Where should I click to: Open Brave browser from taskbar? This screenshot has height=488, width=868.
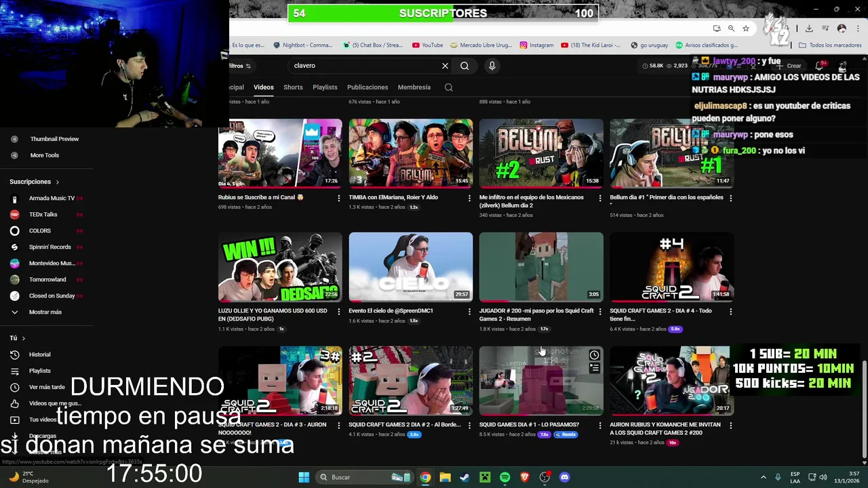(x=524, y=477)
